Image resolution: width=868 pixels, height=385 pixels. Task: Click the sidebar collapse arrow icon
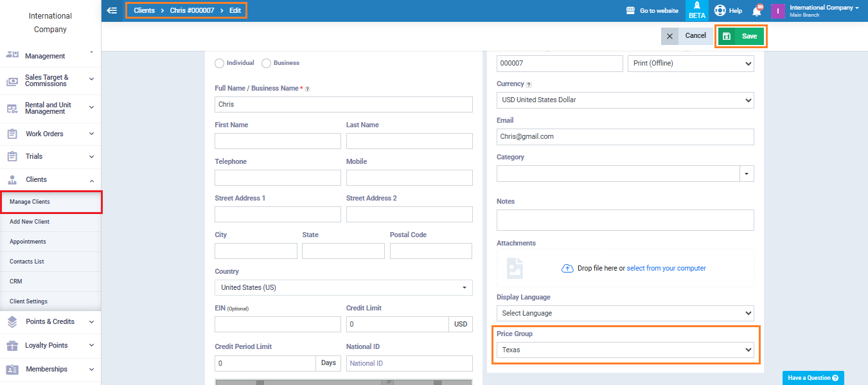tap(112, 10)
